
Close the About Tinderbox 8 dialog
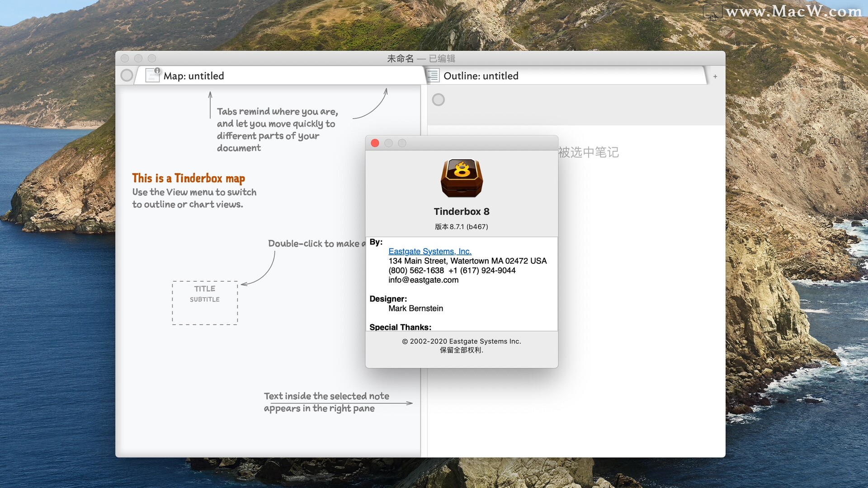(x=375, y=143)
